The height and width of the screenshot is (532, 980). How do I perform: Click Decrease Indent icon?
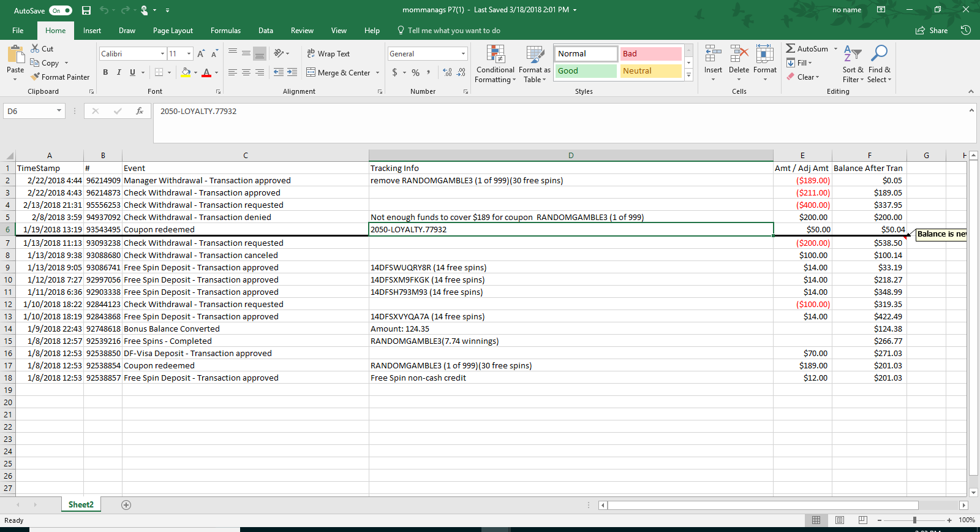tap(279, 72)
